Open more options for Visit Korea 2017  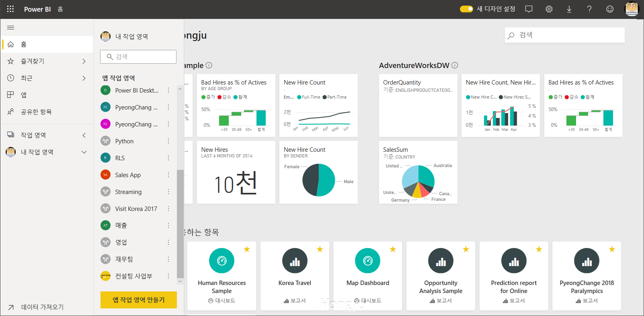coord(168,209)
